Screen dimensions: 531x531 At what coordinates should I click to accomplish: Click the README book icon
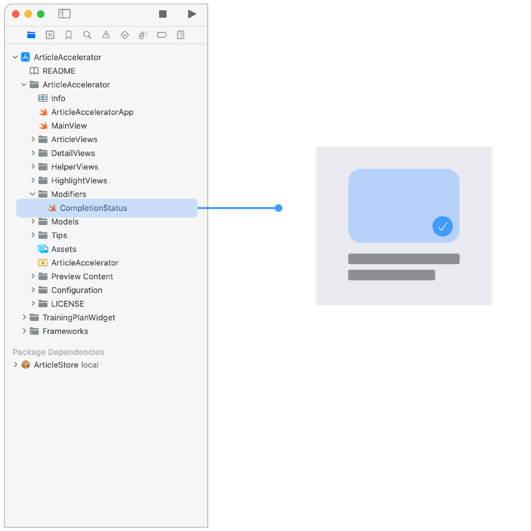click(34, 71)
